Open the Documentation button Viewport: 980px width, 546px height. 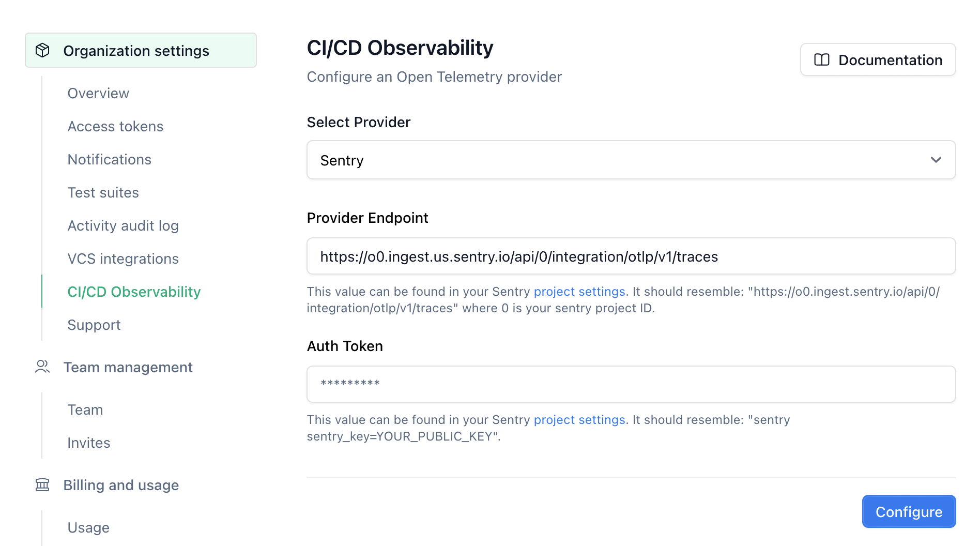point(878,60)
